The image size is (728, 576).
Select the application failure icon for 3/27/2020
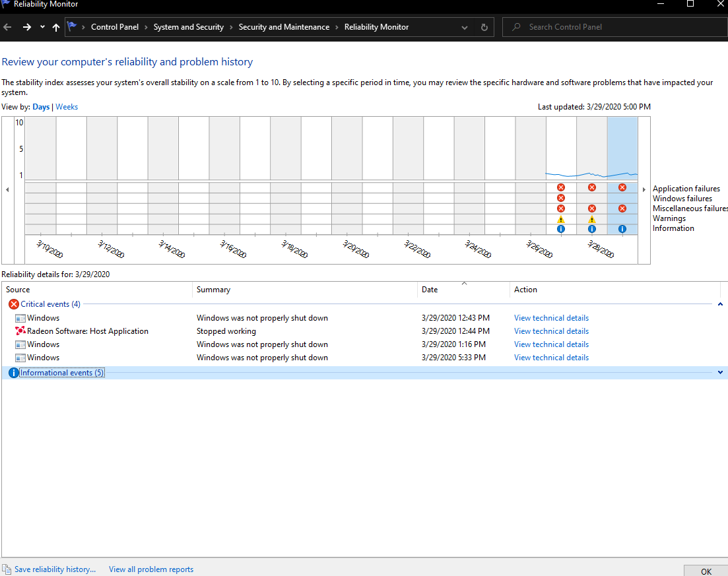(561, 187)
